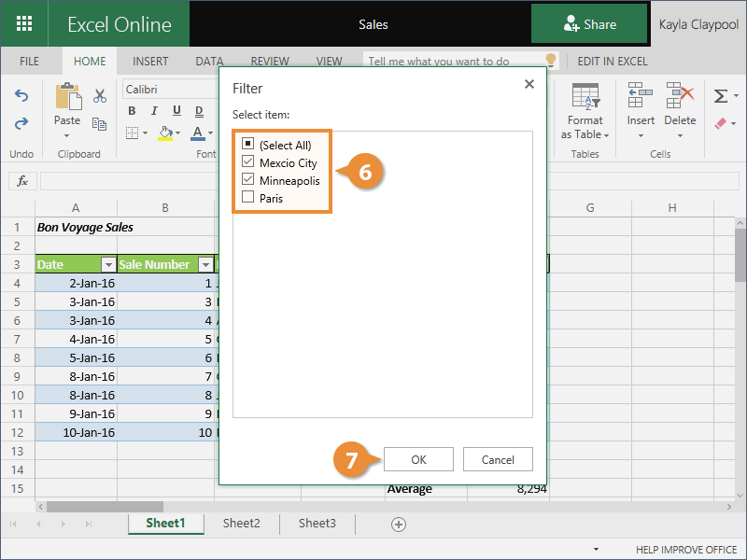747x560 pixels.
Task: Click the Copy icon in Clipboard group
Action: [100, 123]
